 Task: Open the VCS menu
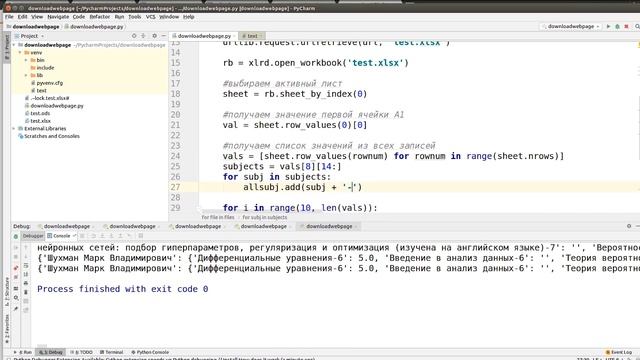point(151,17)
